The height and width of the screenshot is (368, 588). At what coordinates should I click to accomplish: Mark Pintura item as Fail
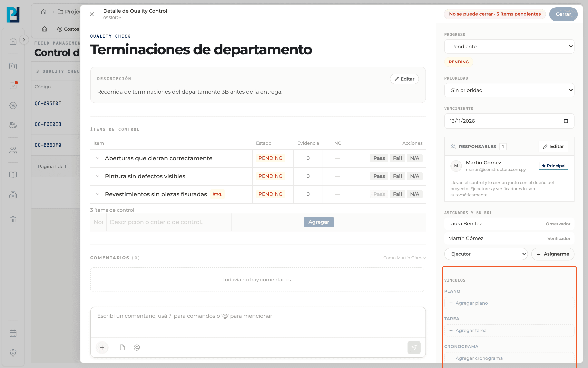click(x=398, y=176)
